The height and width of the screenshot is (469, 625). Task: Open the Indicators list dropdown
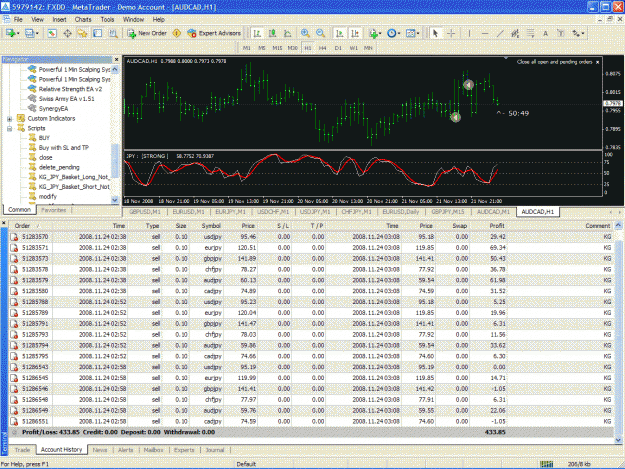click(x=375, y=33)
